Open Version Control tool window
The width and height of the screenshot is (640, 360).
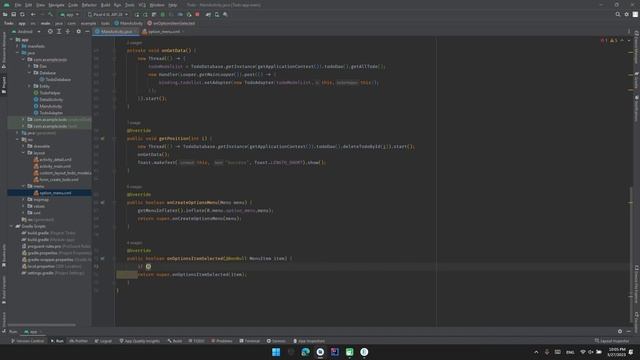[28, 341]
